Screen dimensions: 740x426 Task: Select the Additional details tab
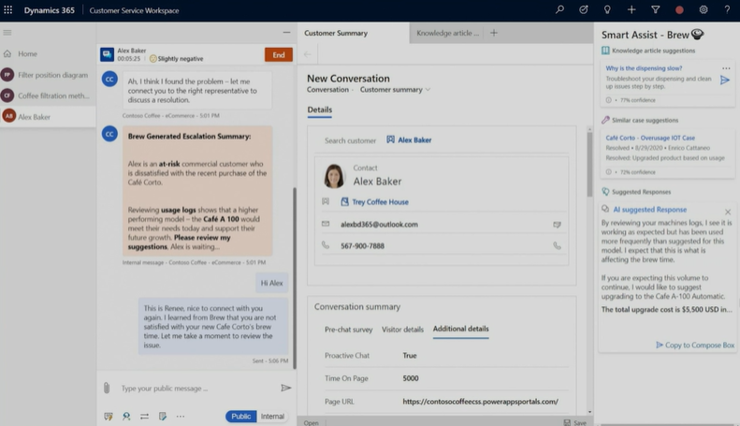click(x=461, y=329)
